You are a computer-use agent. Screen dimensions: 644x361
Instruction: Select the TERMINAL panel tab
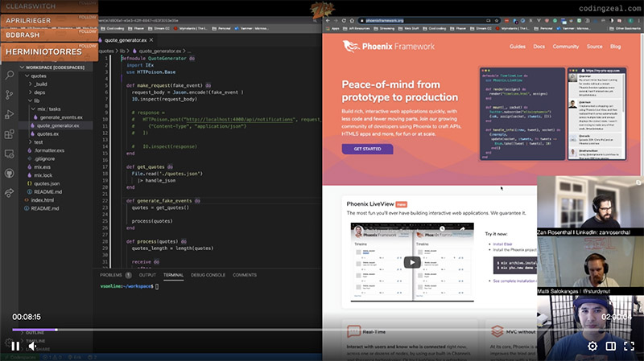(173, 275)
